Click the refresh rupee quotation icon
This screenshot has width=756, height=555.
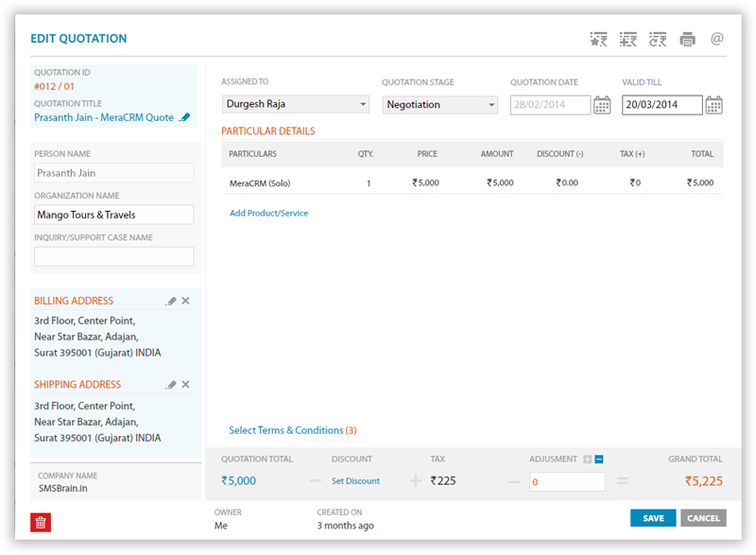point(658,39)
